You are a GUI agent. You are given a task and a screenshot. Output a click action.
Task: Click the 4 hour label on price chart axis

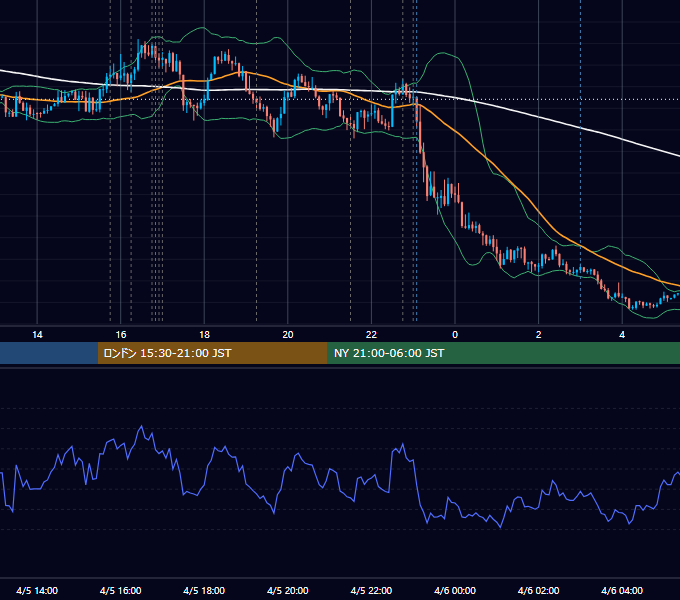[x=622, y=335]
